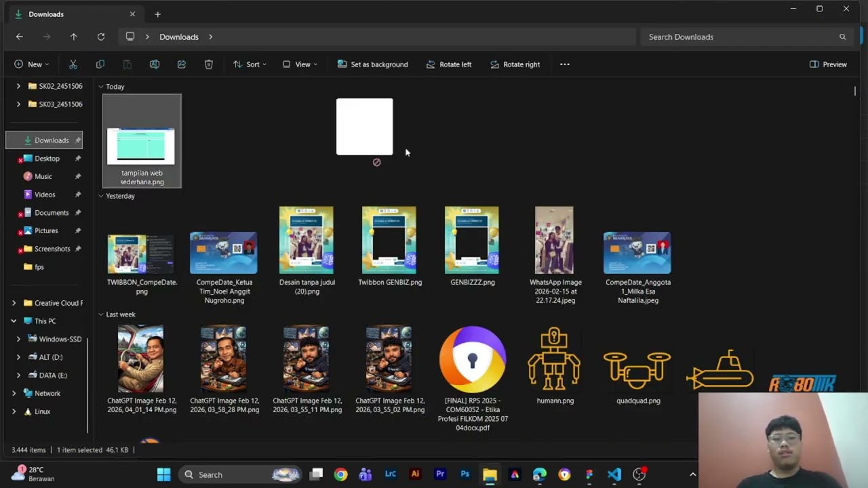Image resolution: width=868 pixels, height=488 pixels.
Task: Select Screenshots in navigation pane
Action: click(52, 249)
